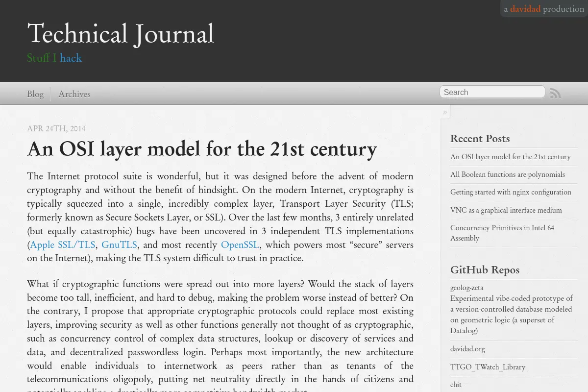Click the Search input field
The width and height of the screenshot is (588, 392).
492,92
